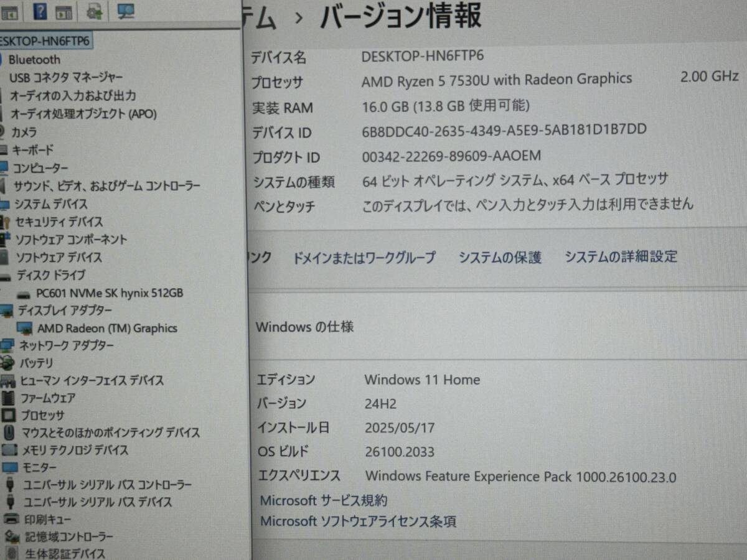This screenshot has height=560, width=747.
Task: Click the AMD Ryzen 5 7530U processor text
Action: pos(497,80)
